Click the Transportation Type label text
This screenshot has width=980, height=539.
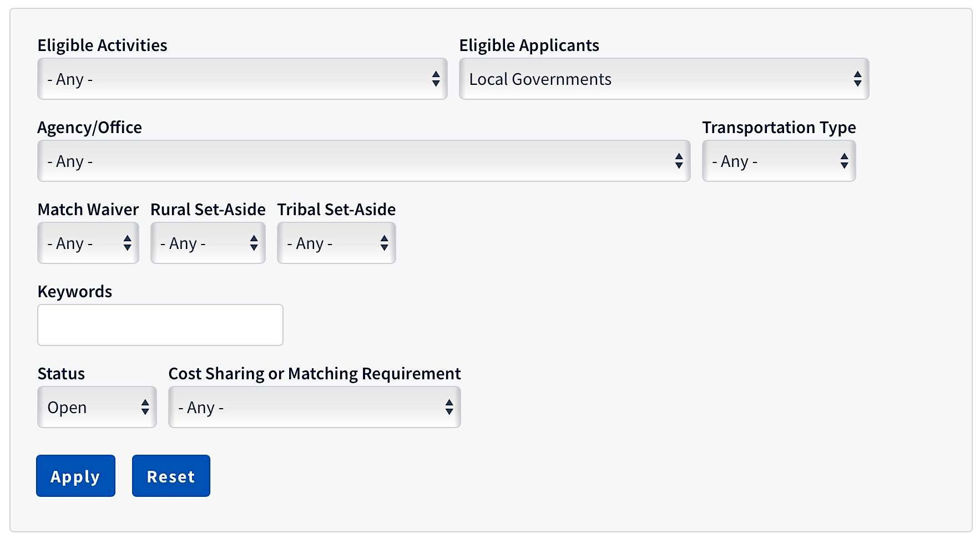[779, 128]
